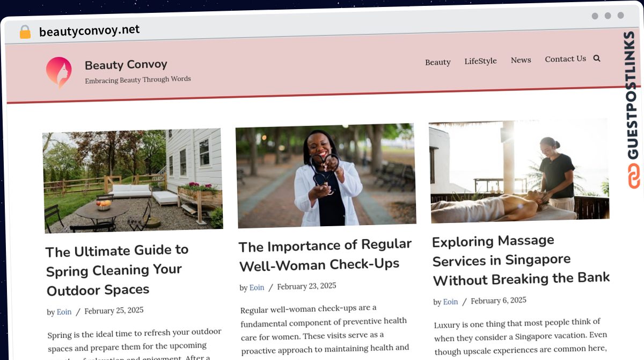644x360 pixels.
Task: Open the Massage Services in Singapore article title
Action: (x=521, y=260)
